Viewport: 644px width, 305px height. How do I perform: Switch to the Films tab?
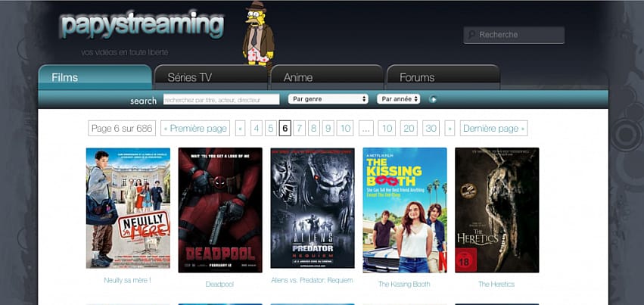pyautogui.click(x=95, y=77)
